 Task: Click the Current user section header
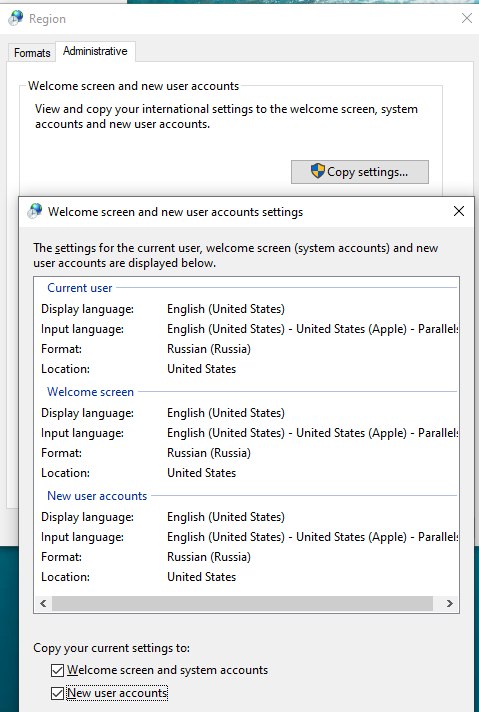coord(79,288)
